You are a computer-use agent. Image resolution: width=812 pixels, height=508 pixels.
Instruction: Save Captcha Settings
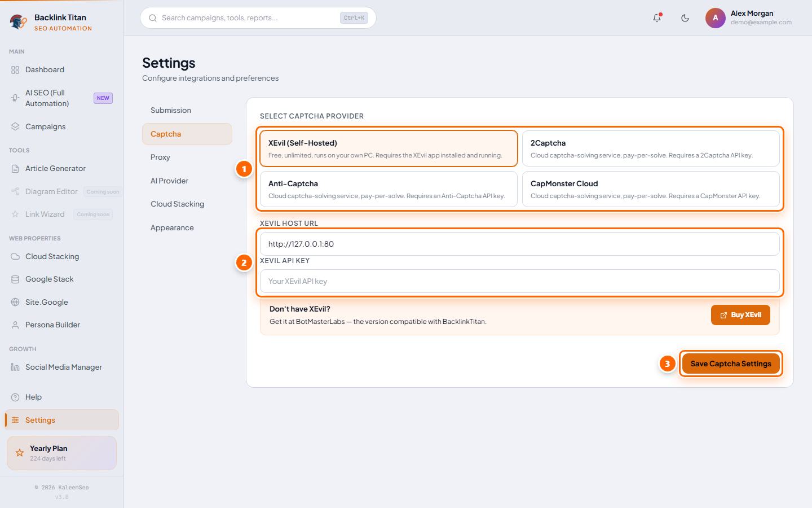(x=731, y=364)
